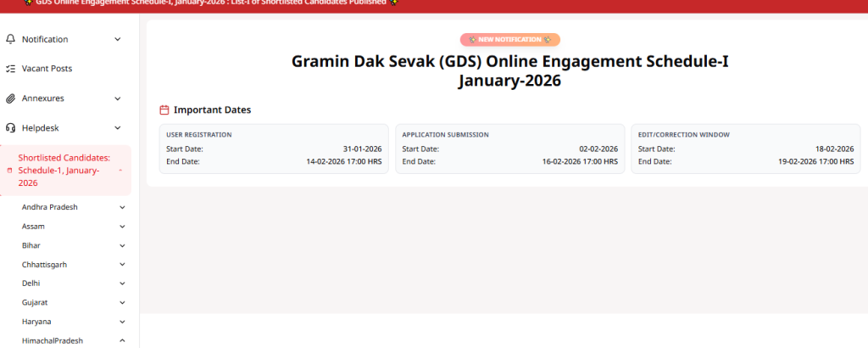Click the headset icon for Helpdesk
The image size is (868, 348).
(x=11, y=128)
